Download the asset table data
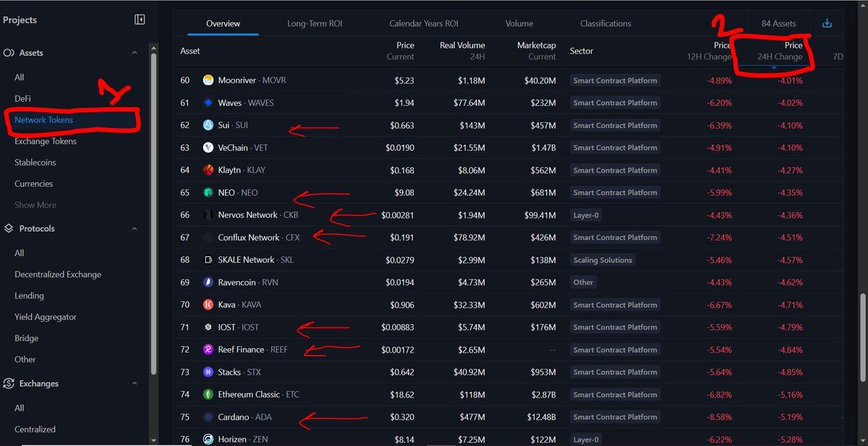Viewport: 868px width, 446px height. coord(827,23)
